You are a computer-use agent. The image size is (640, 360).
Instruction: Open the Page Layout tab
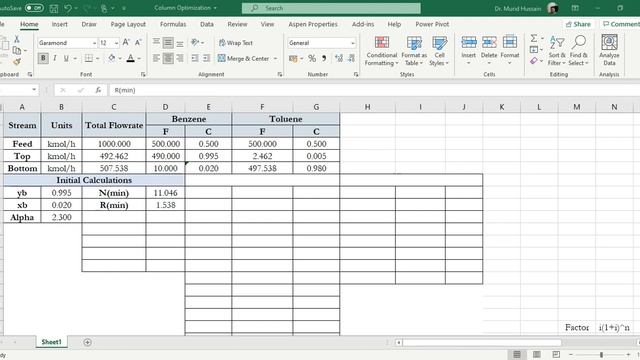pyautogui.click(x=128, y=24)
